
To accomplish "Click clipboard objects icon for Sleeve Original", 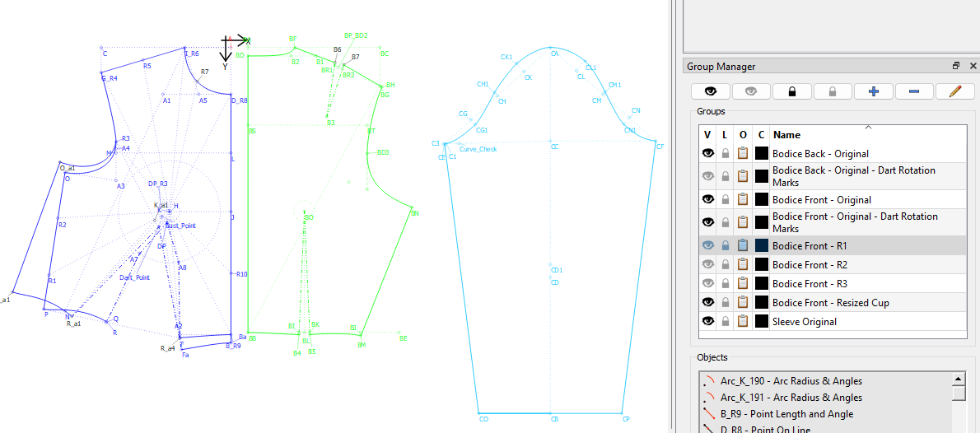I will tap(743, 322).
